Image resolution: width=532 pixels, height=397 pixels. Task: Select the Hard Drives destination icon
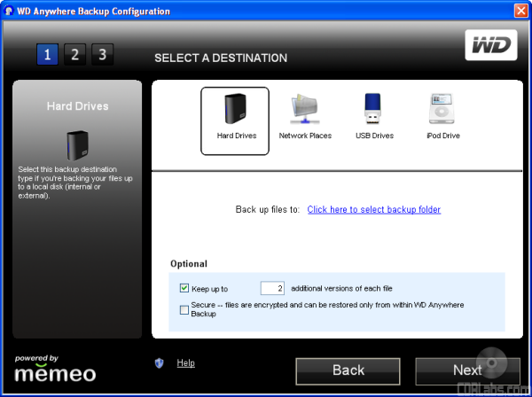click(x=234, y=110)
